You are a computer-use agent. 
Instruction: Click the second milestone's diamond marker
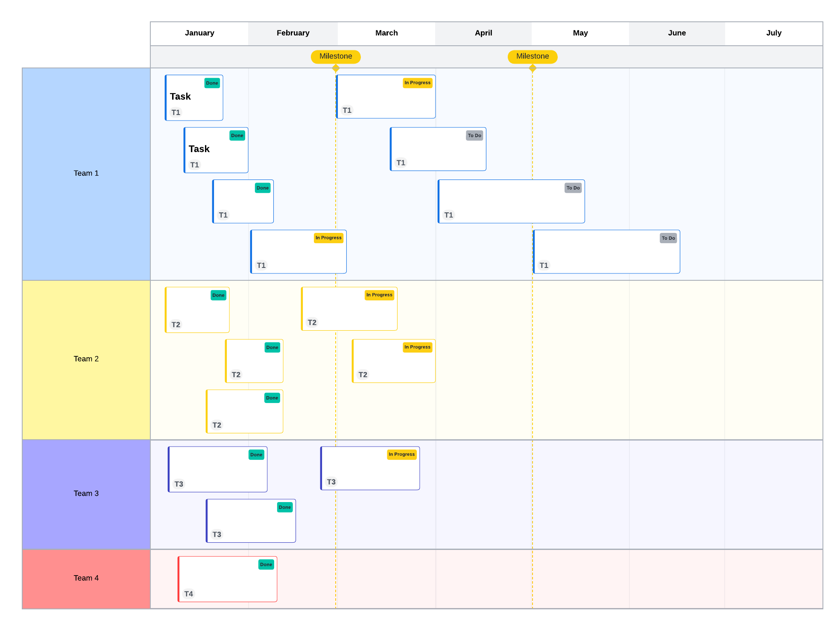532,68
